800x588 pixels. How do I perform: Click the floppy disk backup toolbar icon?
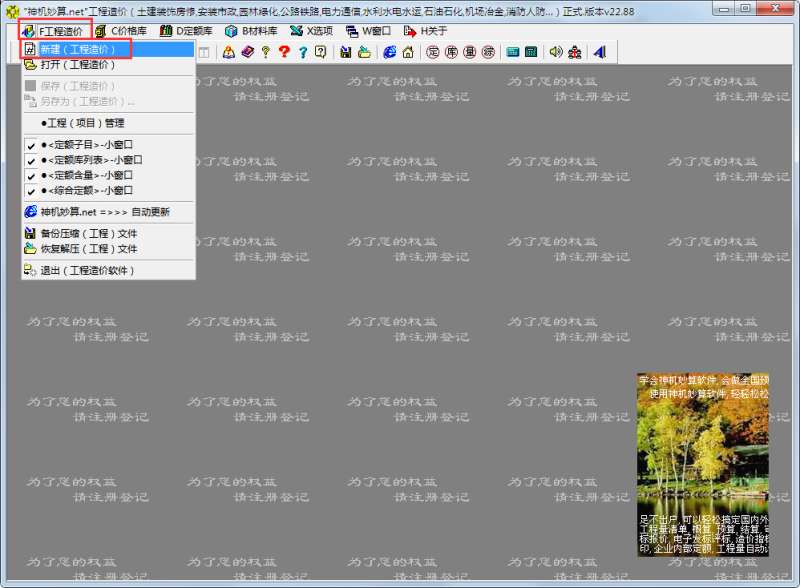[346, 52]
